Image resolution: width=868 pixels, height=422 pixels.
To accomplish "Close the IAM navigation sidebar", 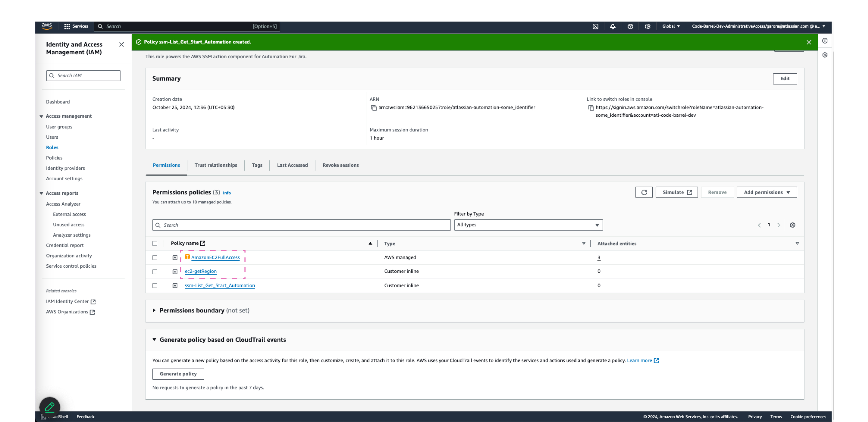I will [x=122, y=44].
